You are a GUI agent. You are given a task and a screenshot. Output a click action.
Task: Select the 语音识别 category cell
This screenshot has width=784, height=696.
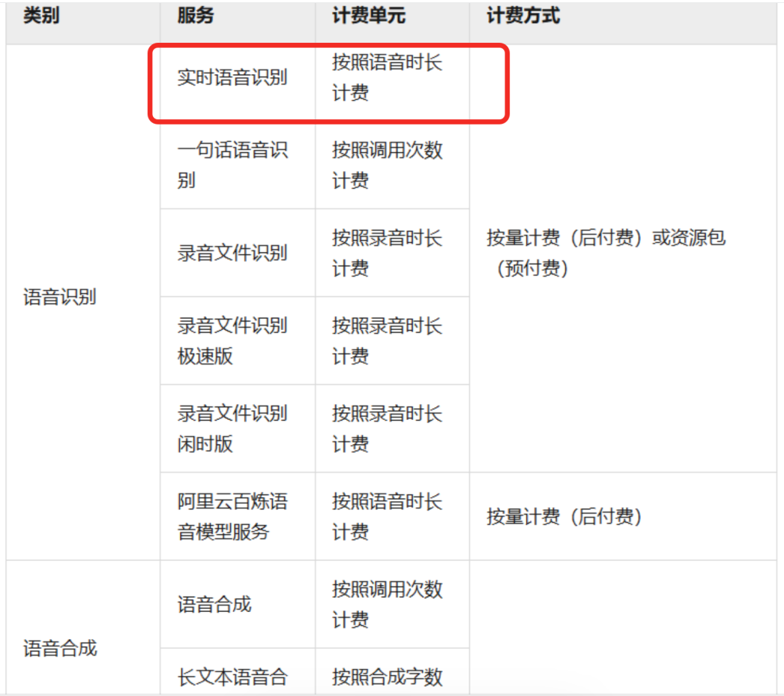point(60,297)
